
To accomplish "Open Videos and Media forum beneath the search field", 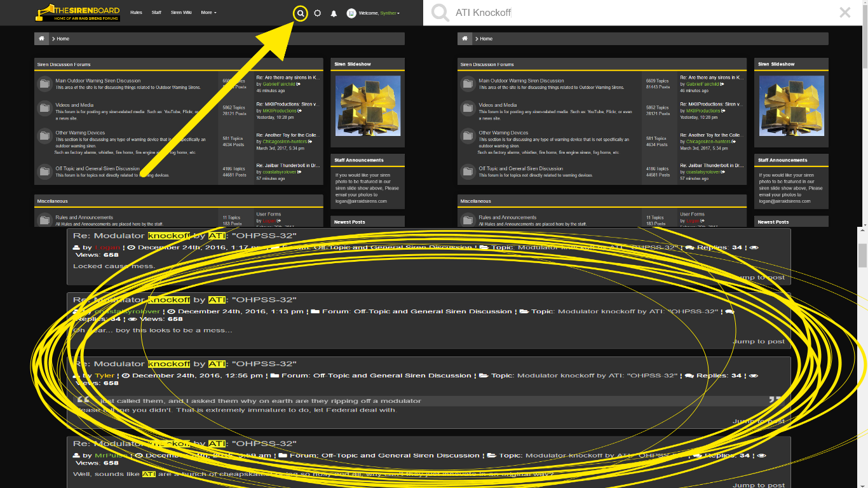I will click(498, 105).
